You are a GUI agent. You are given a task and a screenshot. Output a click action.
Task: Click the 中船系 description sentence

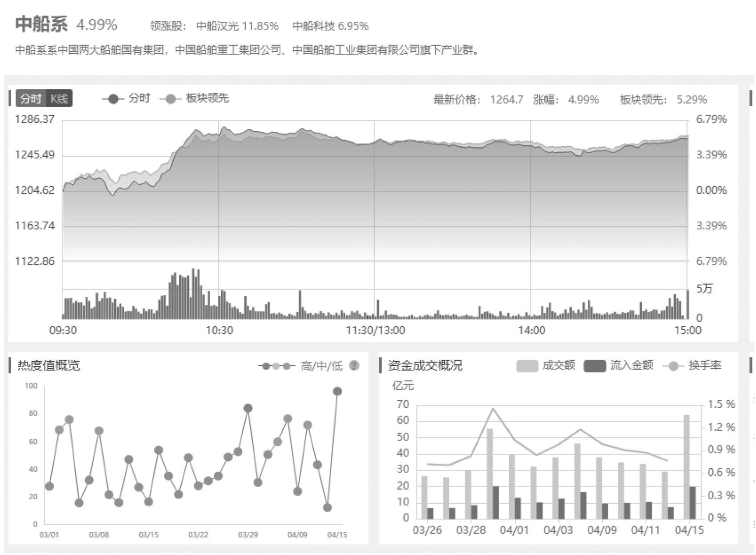point(247,50)
